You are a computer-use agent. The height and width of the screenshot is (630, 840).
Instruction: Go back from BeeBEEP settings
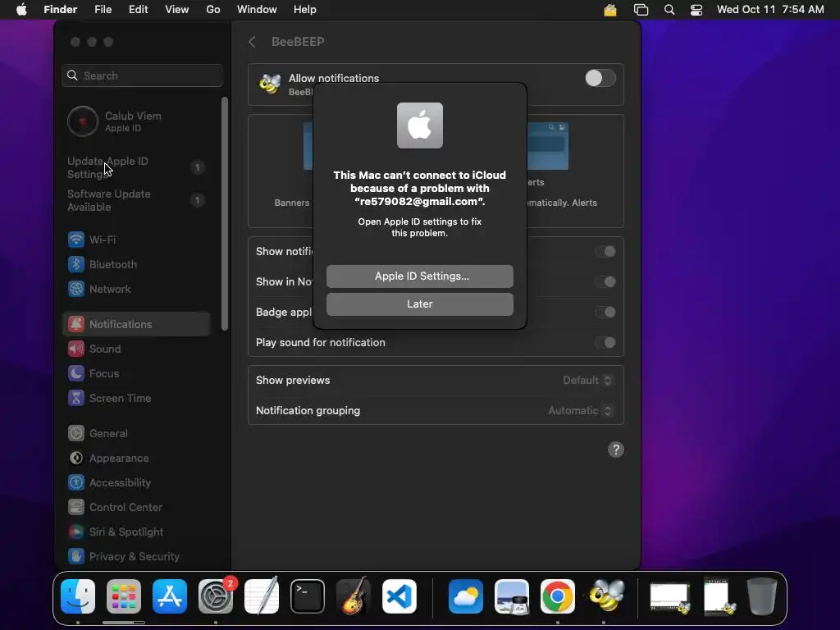point(253,42)
